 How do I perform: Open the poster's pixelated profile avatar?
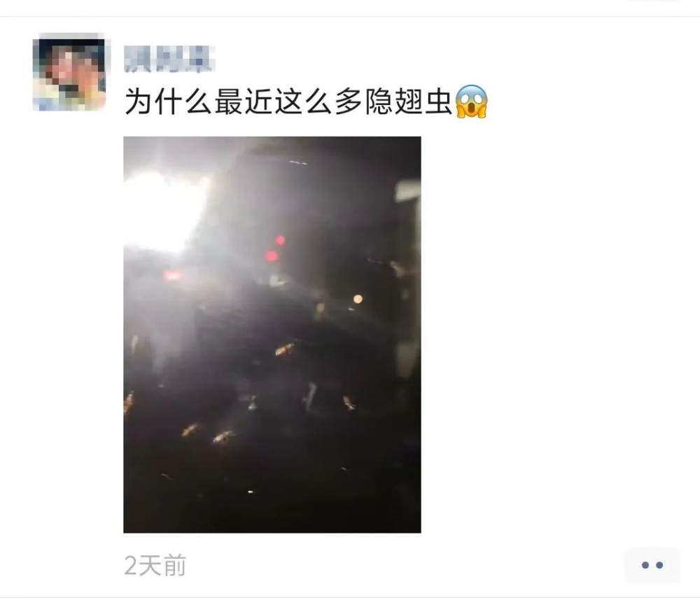(69, 72)
